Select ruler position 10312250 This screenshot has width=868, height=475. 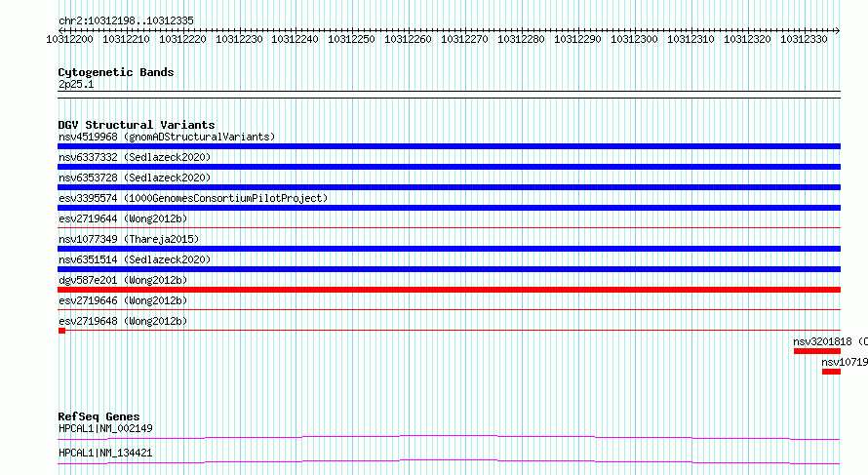click(x=351, y=39)
